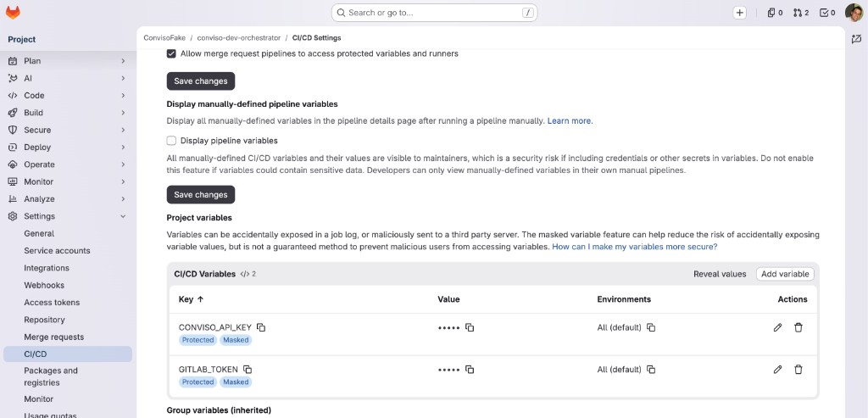Expand the Build section chevron

pyautogui.click(x=123, y=113)
